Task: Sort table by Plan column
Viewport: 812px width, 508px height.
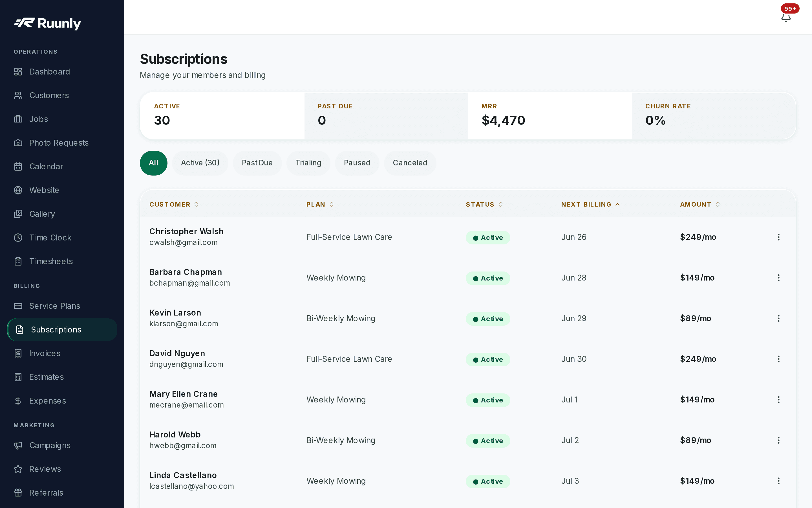Action: [x=320, y=204]
